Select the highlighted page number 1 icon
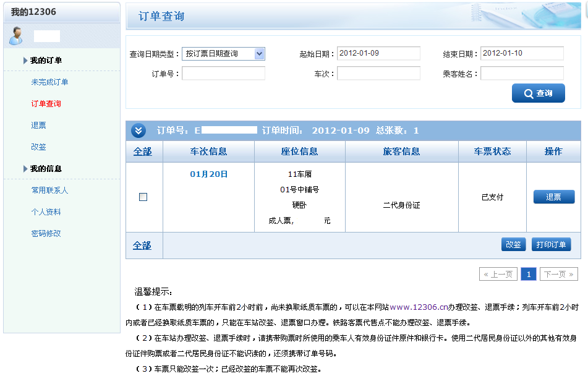 [528, 273]
